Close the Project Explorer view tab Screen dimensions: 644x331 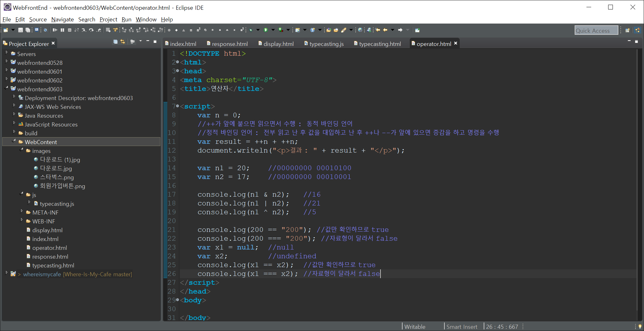[x=53, y=43]
